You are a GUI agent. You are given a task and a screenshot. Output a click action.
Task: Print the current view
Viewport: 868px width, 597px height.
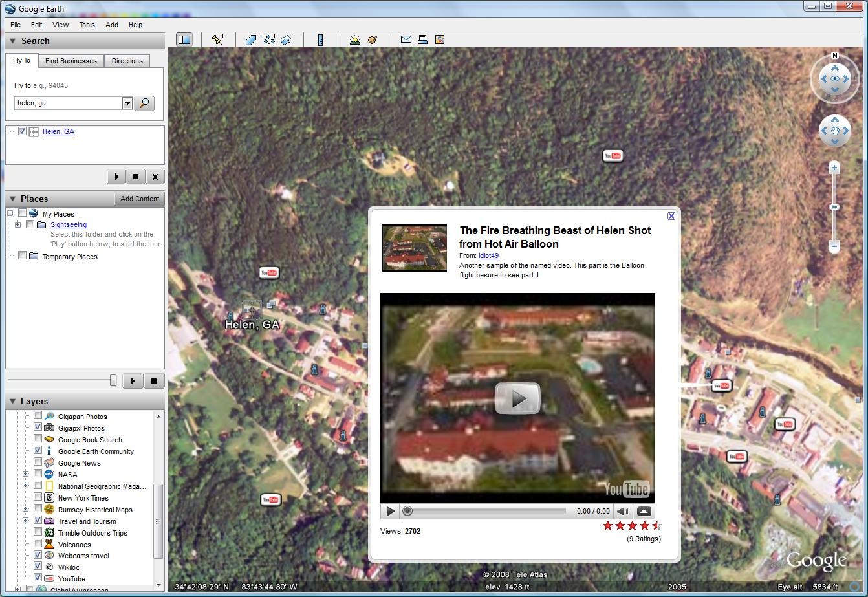tap(422, 39)
